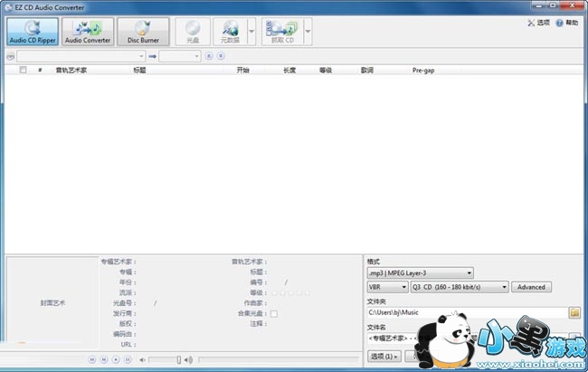Click the C:\Users\bj\Music folder path field

[x=468, y=312]
